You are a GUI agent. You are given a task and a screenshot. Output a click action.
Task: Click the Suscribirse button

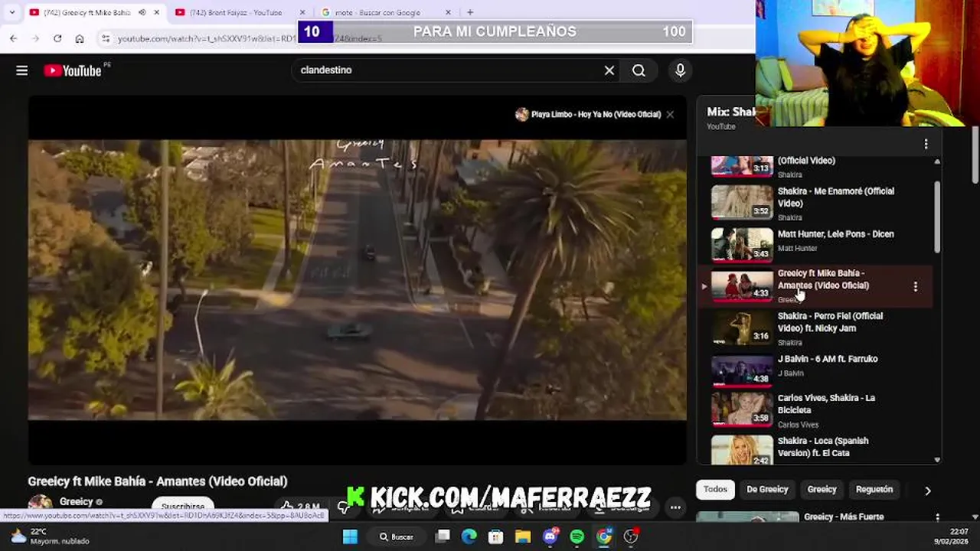pos(183,507)
